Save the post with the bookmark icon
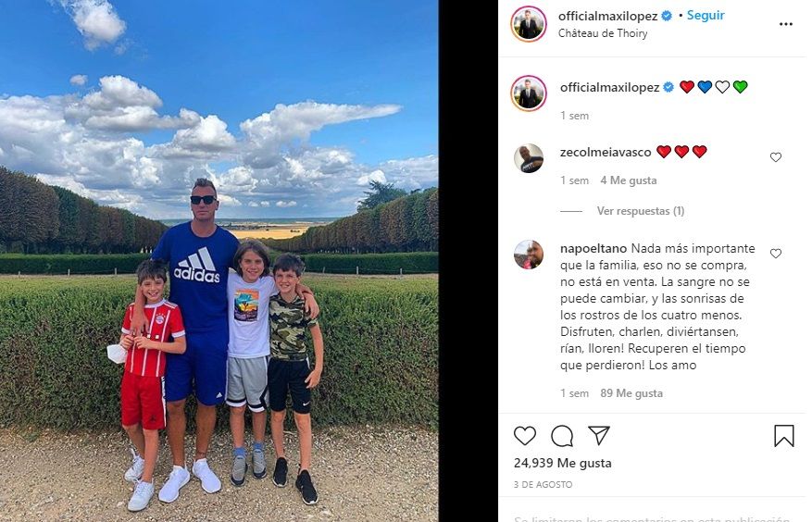This screenshot has height=522, width=812. coord(784,436)
